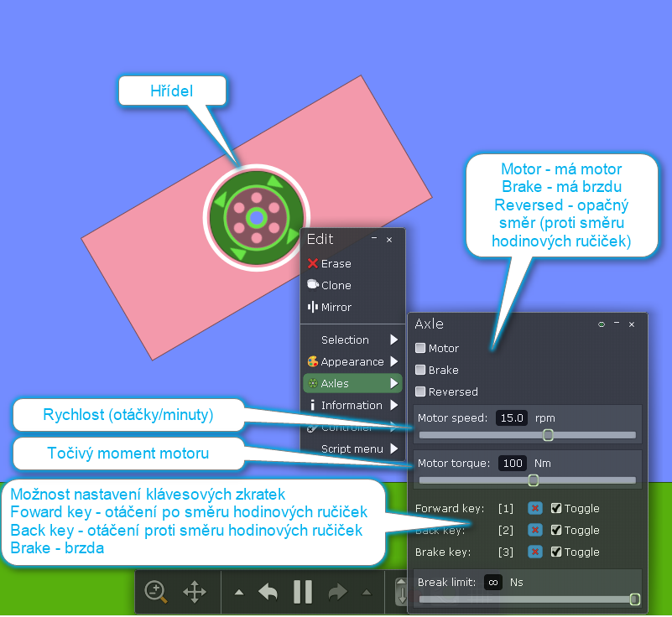This screenshot has width=672, height=617.
Task: Clear the Back key binding with red X
Action: tap(534, 530)
